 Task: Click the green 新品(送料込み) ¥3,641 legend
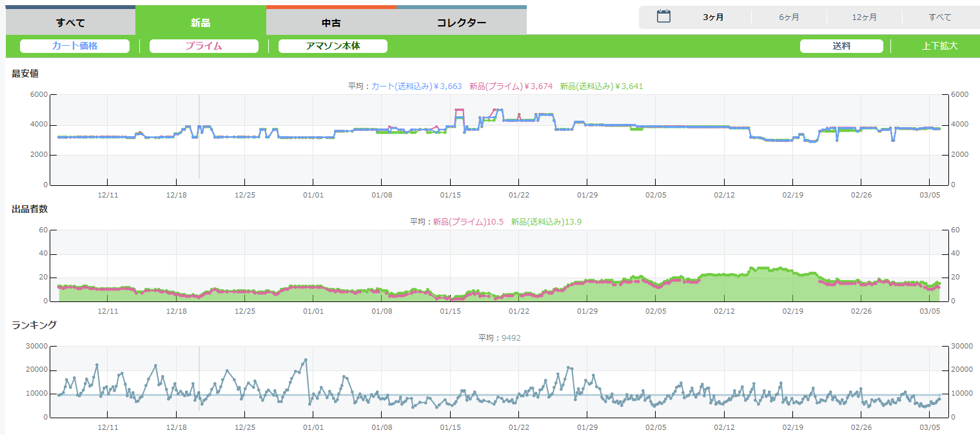(602, 86)
